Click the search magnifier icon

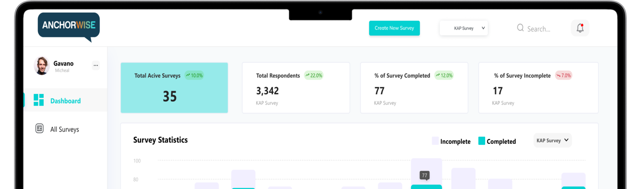[520, 28]
